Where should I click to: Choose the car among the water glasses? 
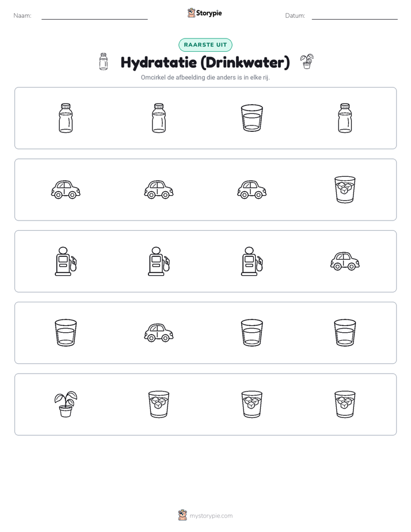(x=159, y=333)
